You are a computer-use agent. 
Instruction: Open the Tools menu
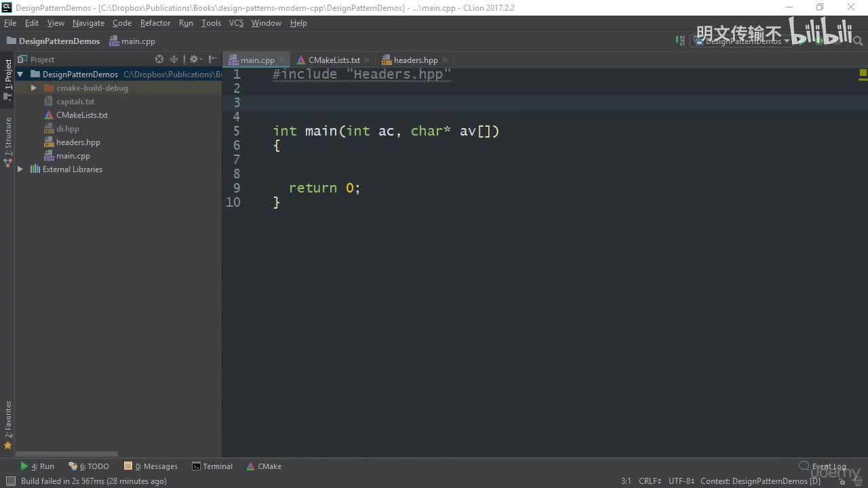pos(211,23)
